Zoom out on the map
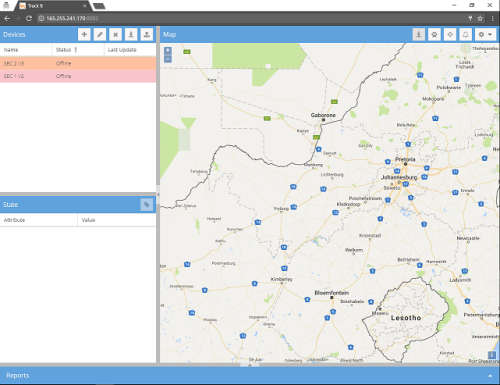 point(168,59)
